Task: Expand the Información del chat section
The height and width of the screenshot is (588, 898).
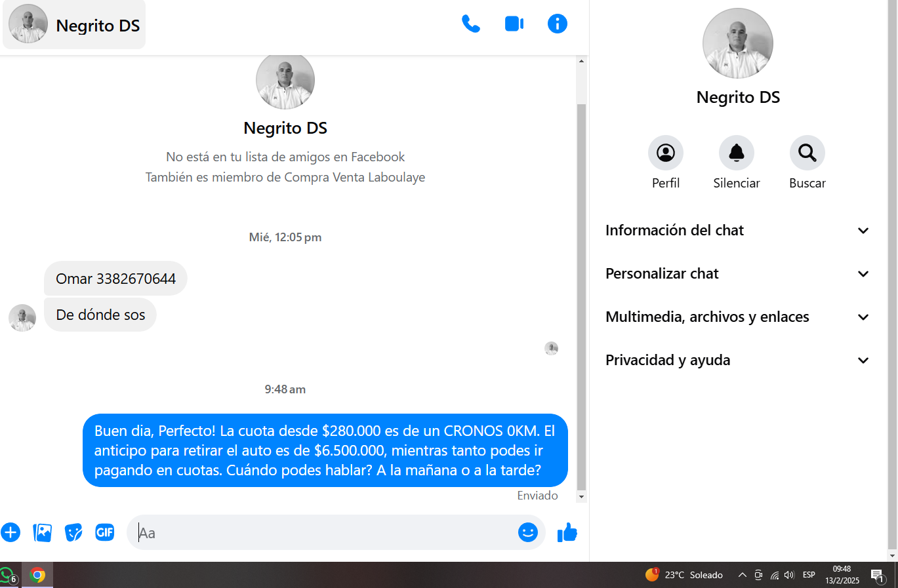Action: [x=738, y=231]
